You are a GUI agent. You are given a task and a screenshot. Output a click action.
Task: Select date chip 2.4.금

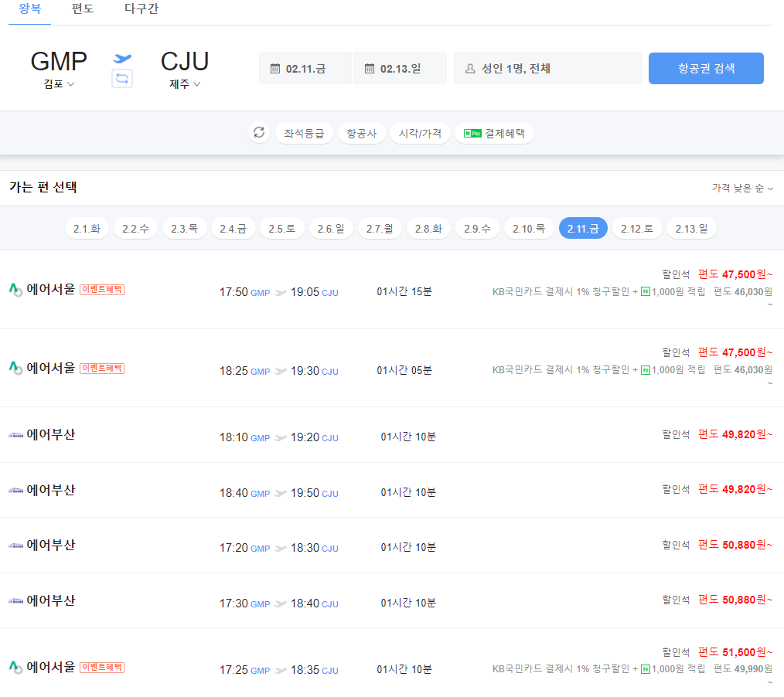click(x=233, y=229)
